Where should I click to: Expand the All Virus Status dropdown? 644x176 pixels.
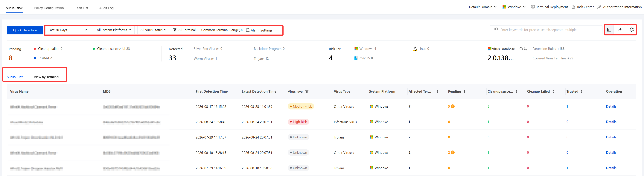click(x=153, y=30)
